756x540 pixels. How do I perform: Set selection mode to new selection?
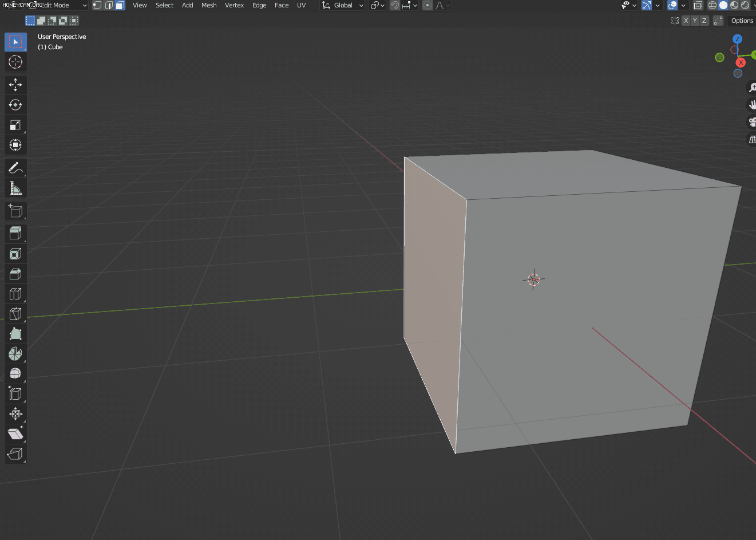pos(30,21)
